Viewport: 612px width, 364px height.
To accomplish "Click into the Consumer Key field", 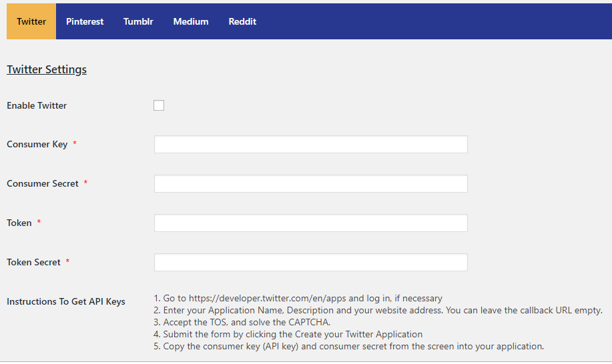I will tap(310, 145).
